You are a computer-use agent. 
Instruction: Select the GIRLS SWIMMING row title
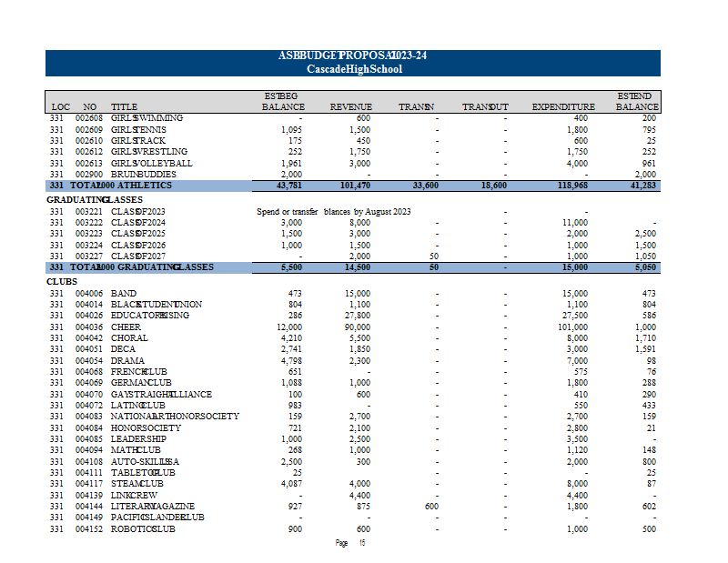point(147,118)
